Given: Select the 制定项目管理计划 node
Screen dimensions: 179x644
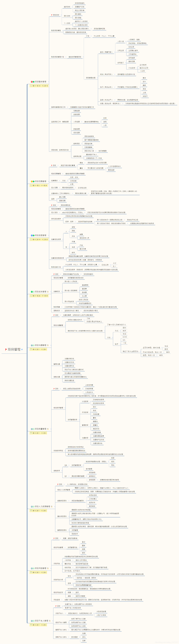Looking at the screenshot, I should point(58,57).
